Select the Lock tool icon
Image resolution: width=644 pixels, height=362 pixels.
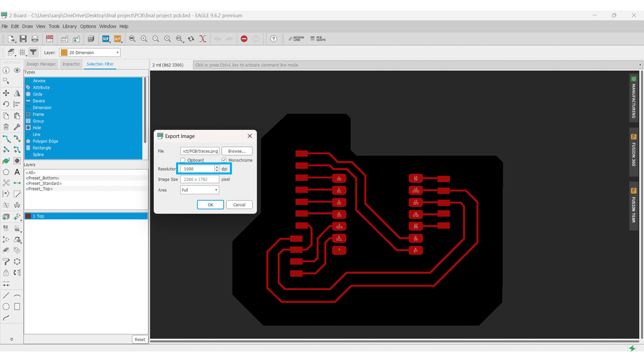6,273
